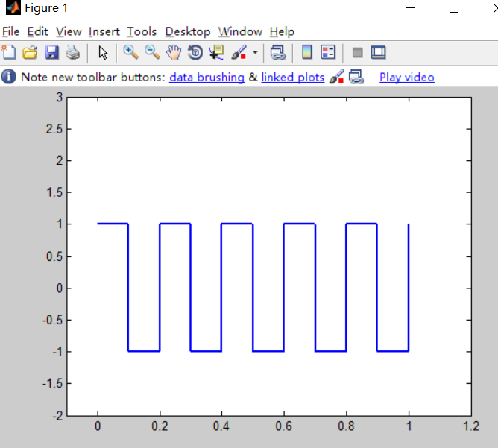The image size is (498, 448).
Task: Expand the brush color dropdown arrow
Action: [255, 53]
